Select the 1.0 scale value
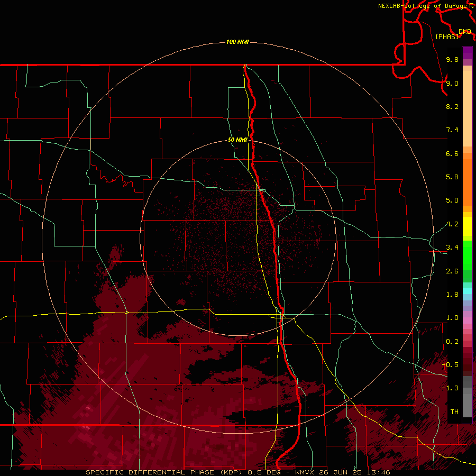The width and height of the screenshot is (476, 476). coord(452,318)
